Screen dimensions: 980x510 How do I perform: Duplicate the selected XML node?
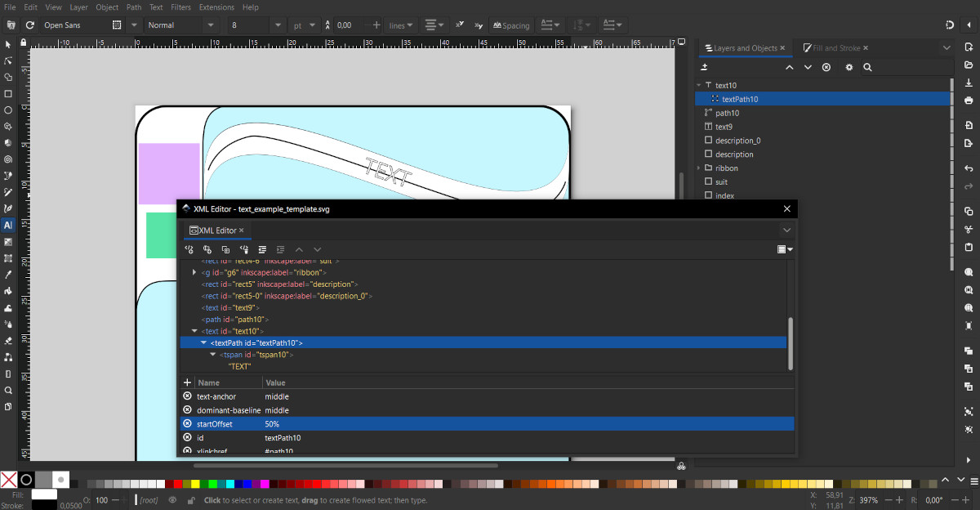coord(225,249)
